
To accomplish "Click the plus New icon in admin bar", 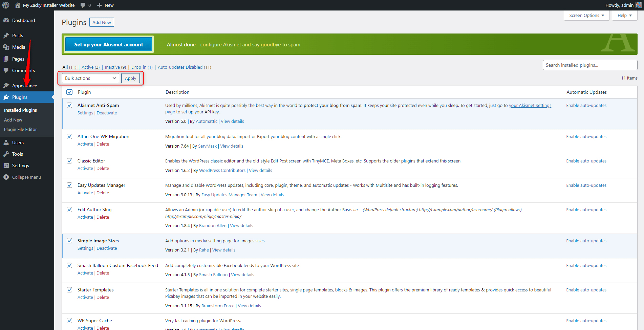I will point(100,5).
